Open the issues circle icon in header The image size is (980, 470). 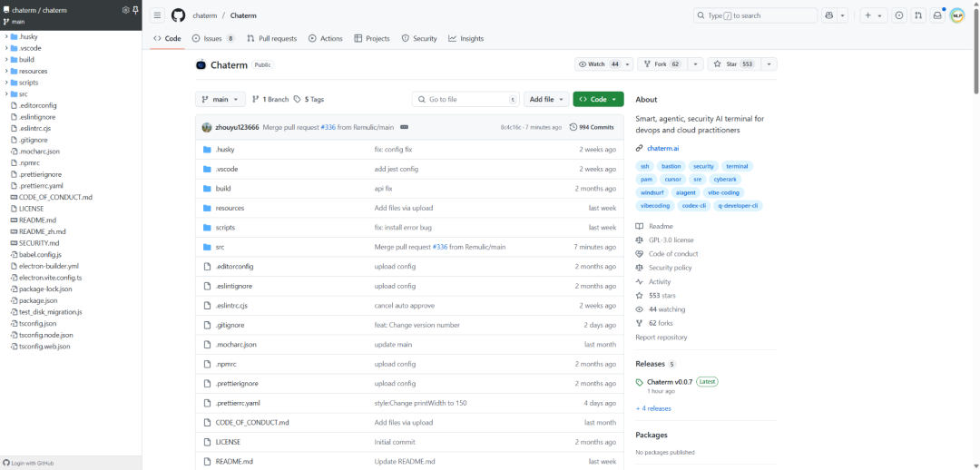[x=898, y=15]
